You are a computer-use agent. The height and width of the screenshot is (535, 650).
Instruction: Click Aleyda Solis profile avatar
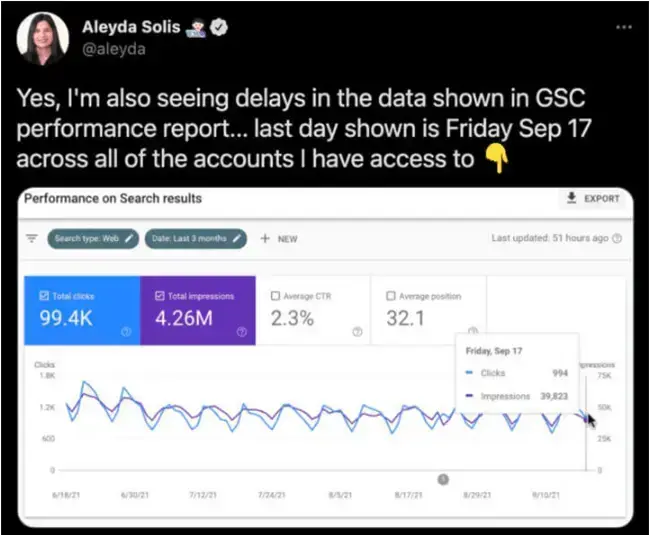tap(46, 39)
